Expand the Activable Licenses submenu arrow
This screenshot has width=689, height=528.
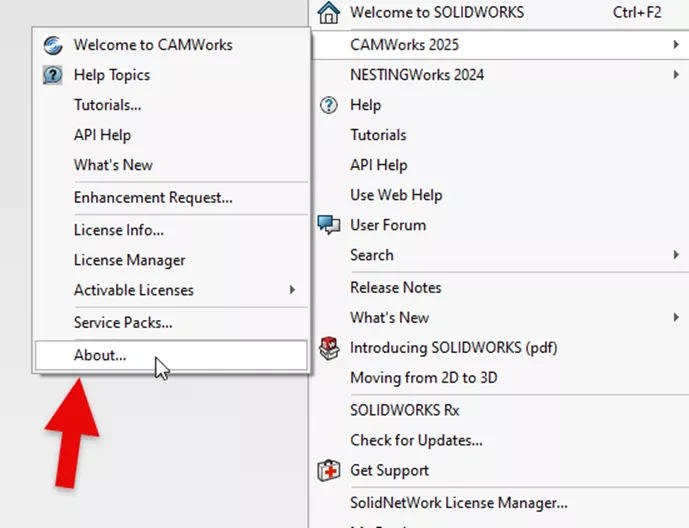click(292, 289)
